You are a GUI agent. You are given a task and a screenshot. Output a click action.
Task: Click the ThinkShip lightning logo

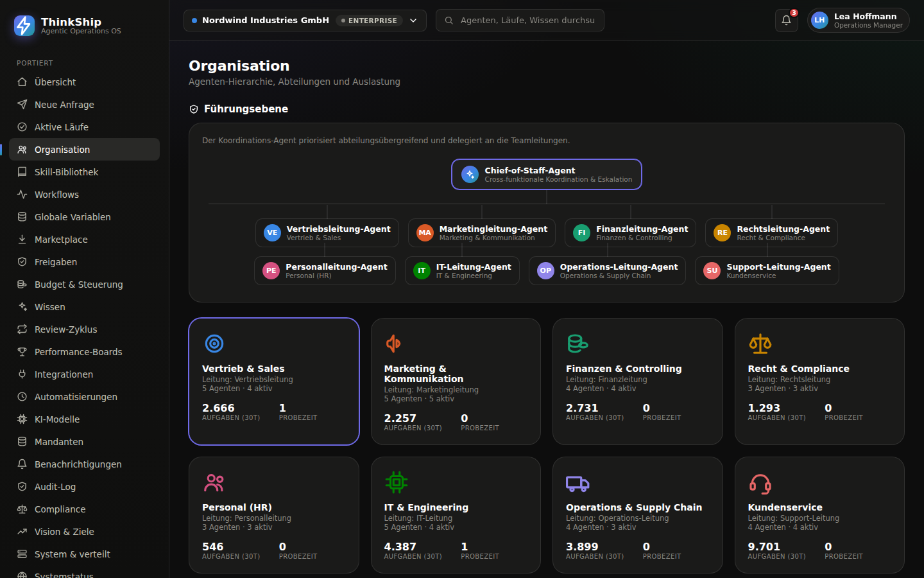click(24, 26)
